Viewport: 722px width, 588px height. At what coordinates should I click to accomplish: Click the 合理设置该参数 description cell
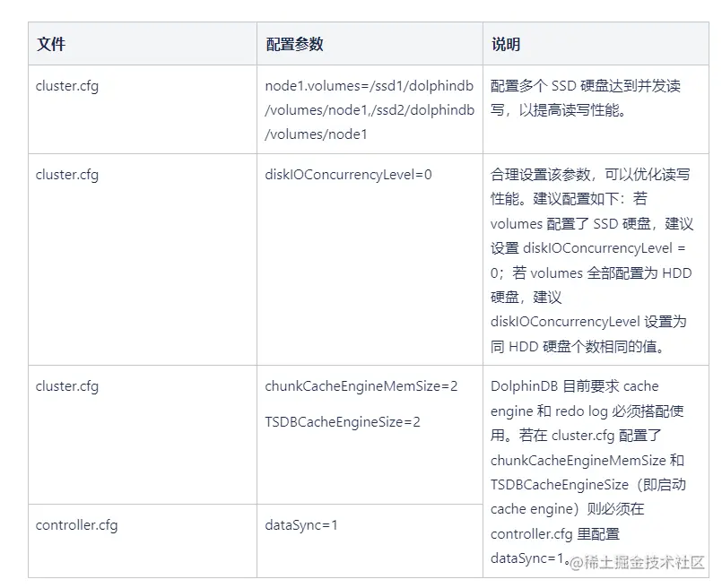pyautogui.click(x=596, y=260)
